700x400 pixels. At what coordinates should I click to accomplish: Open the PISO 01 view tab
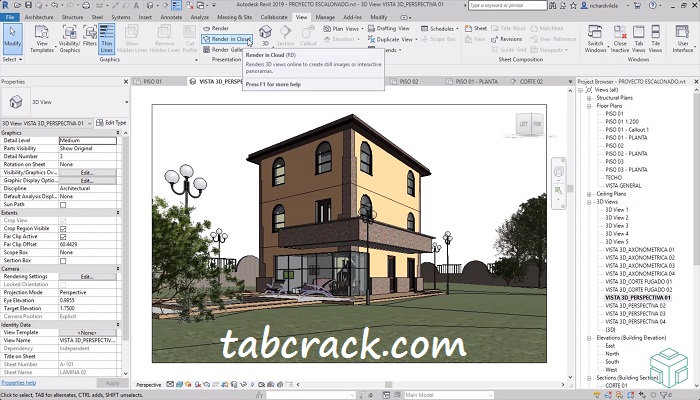click(152, 82)
